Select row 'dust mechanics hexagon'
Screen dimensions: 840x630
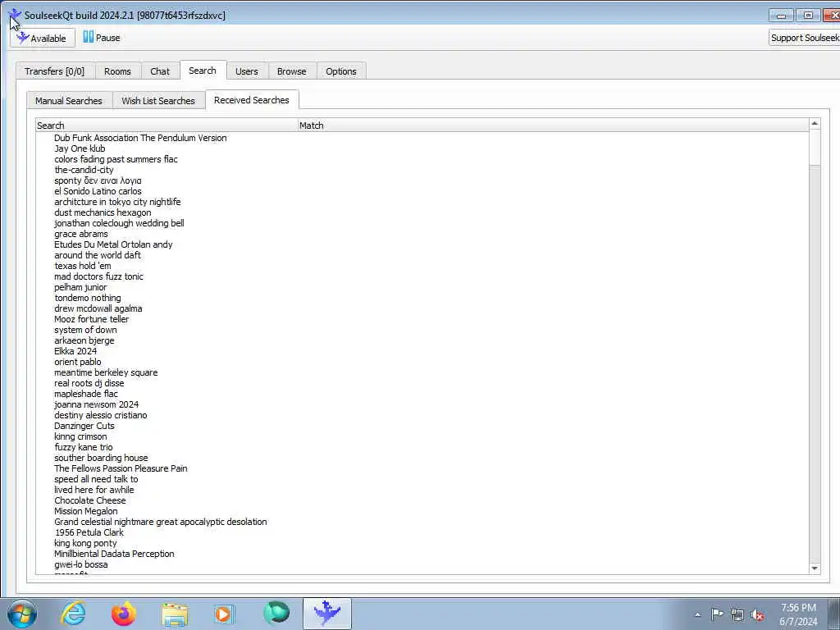(103, 212)
